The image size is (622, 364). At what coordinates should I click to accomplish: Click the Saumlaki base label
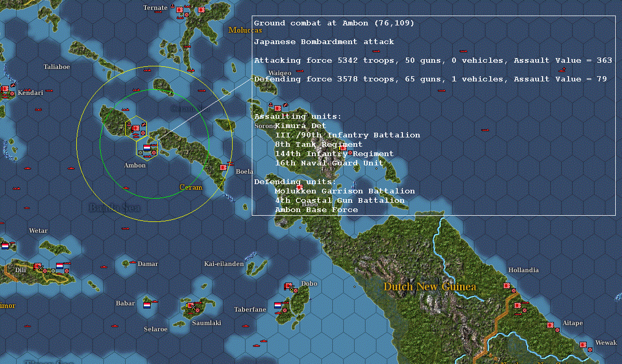coord(207,323)
